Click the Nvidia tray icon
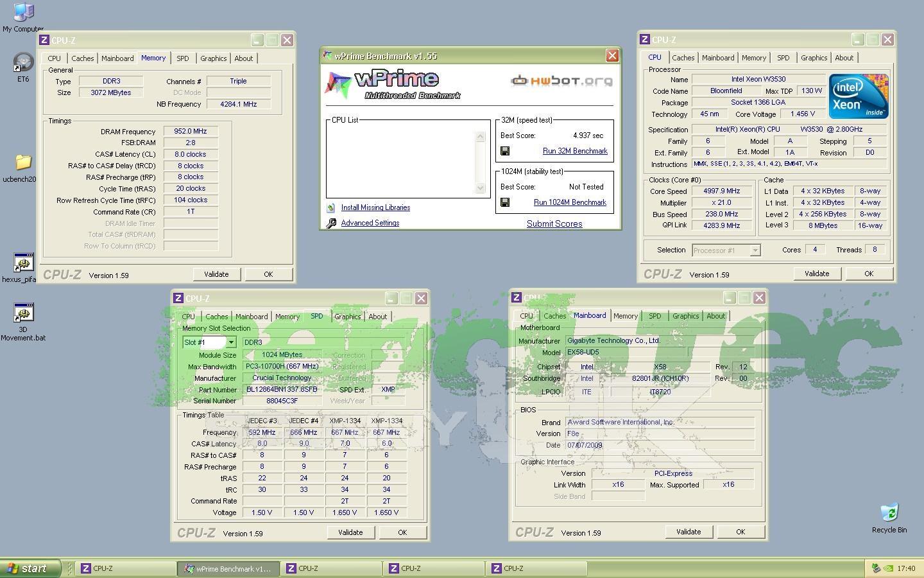Screen dimensions: 924x578 888,568
